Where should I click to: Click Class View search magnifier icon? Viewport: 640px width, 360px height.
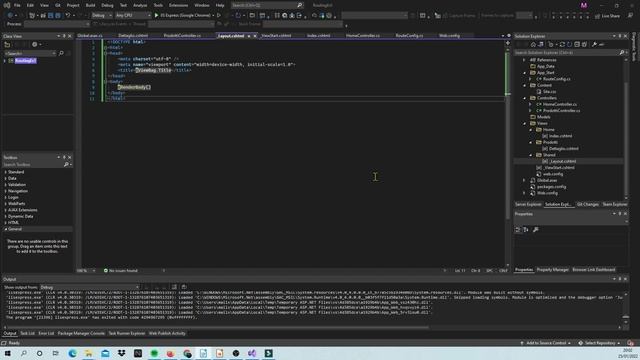[61, 53]
